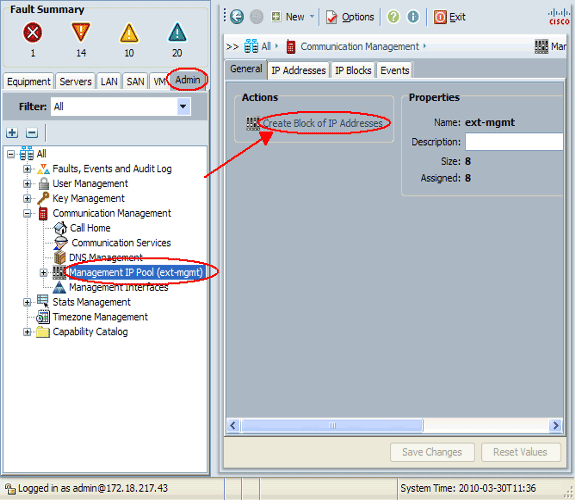Select Stats Management in the tree

pyautogui.click(x=91, y=302)
